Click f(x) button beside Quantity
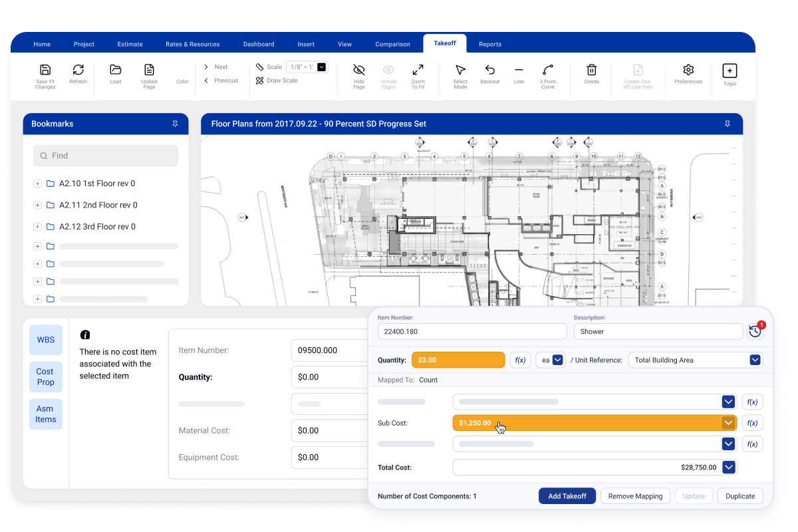The image size is (798, 532). point(520,360)
